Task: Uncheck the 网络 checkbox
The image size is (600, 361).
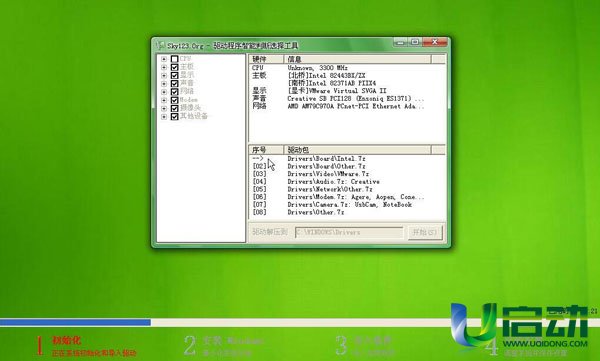Action: (174, 92)
